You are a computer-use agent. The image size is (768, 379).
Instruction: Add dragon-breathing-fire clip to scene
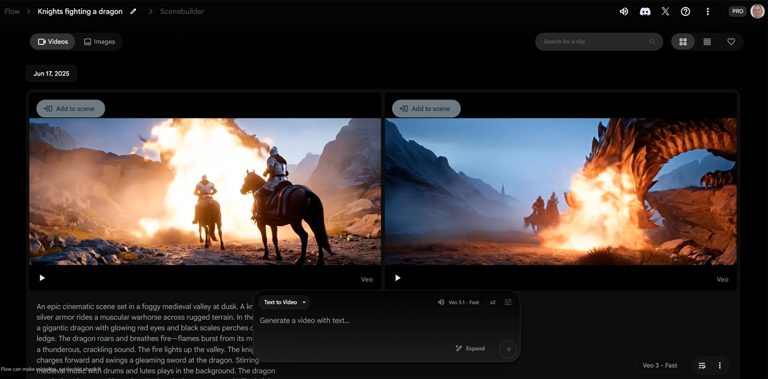426,109
